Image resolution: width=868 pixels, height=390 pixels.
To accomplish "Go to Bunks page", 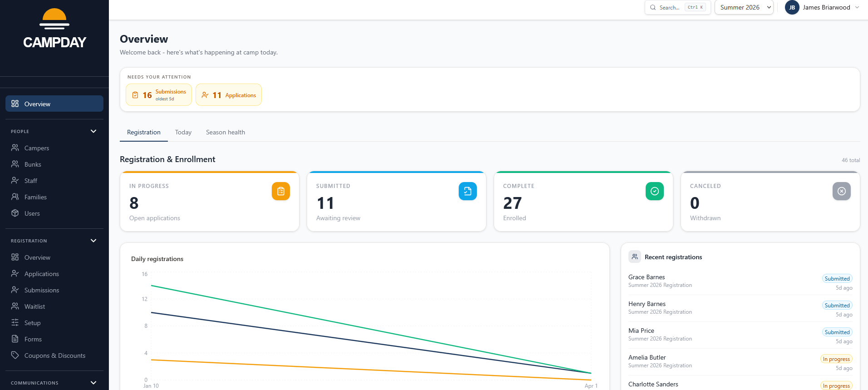I will coord(54,164).
